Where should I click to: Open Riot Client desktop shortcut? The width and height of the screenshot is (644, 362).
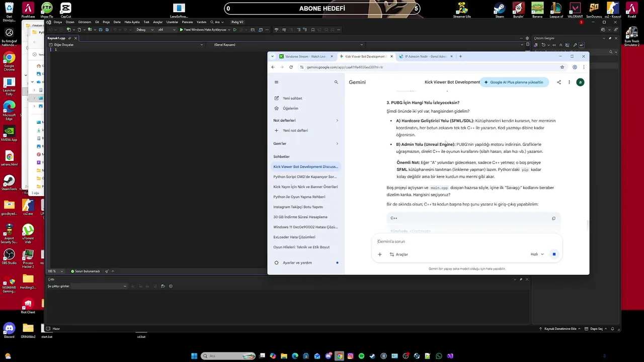point(28,306)
